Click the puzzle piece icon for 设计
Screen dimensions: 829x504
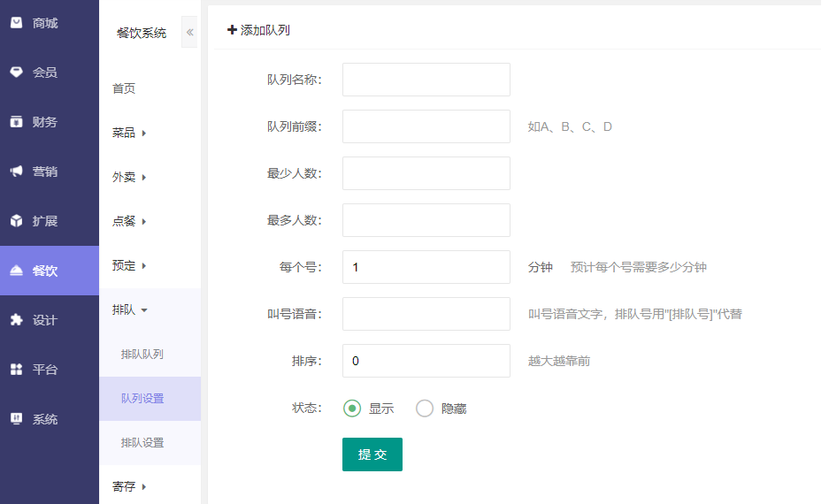(x=16, y=320)
